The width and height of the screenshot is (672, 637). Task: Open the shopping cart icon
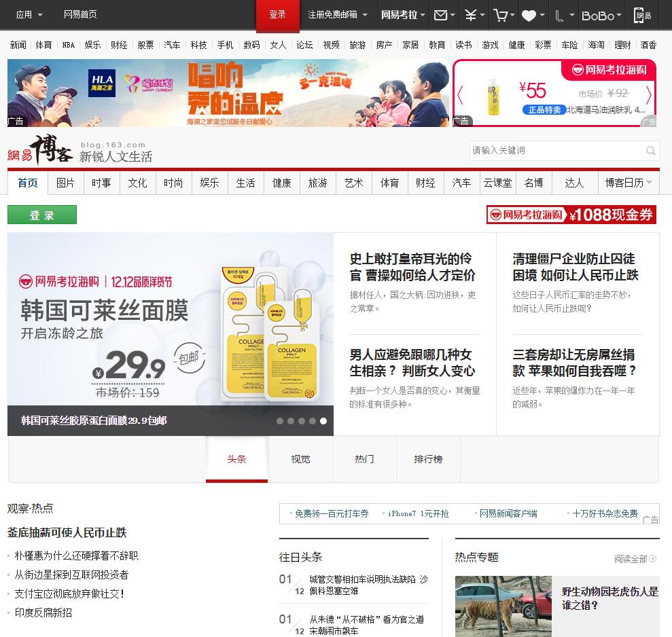click(x=500, y=16)
